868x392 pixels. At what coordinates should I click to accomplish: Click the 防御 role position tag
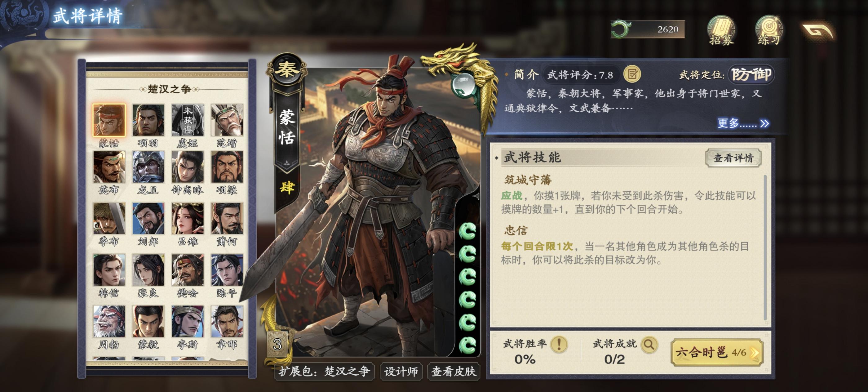click(751, 74)
